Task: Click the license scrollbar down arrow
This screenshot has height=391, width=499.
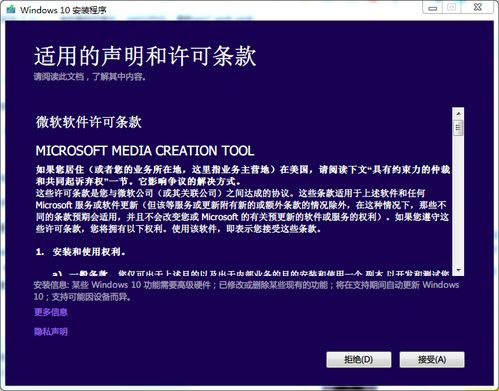Action: pos(458,270)
